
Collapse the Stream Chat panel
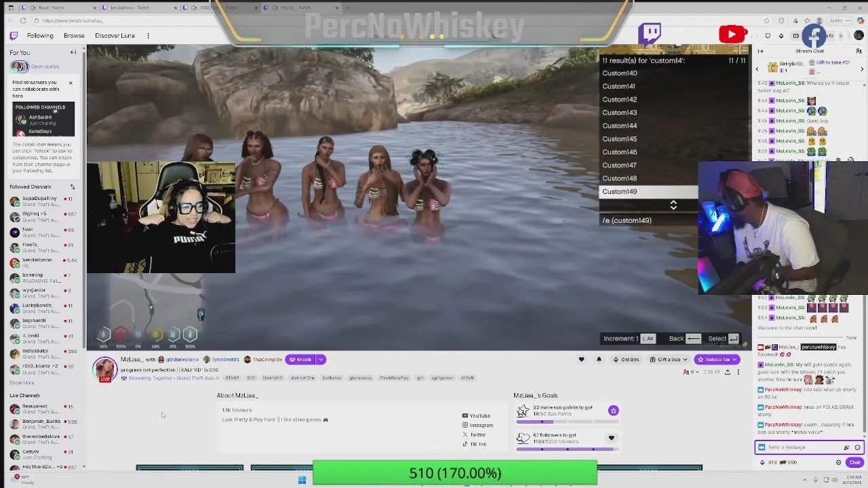(760, 51)
